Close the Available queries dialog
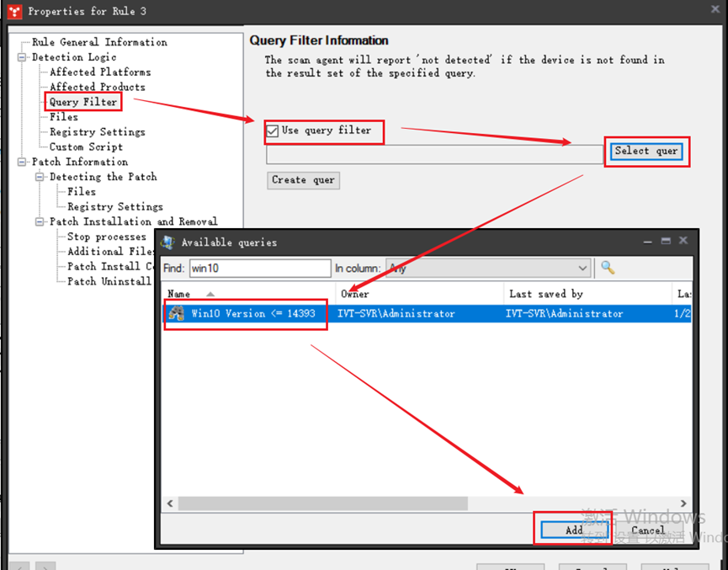 click(683, 242)
